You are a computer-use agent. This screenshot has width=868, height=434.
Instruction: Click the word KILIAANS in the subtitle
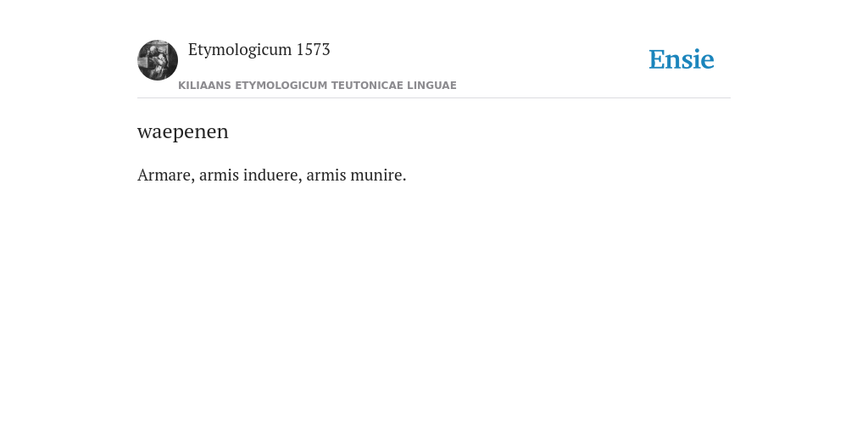pyautogui.click(x=205, y=86)
